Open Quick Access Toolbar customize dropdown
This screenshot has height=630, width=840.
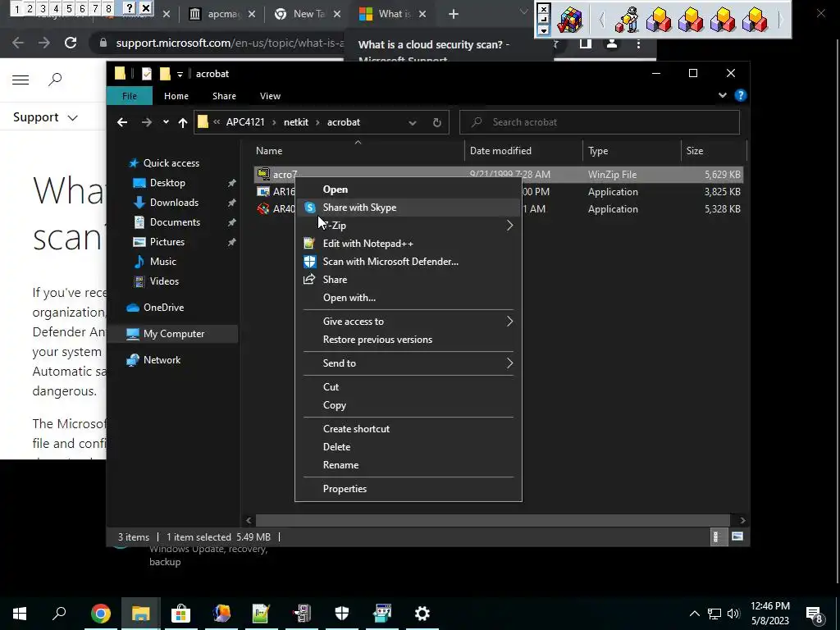click(180, 74)
